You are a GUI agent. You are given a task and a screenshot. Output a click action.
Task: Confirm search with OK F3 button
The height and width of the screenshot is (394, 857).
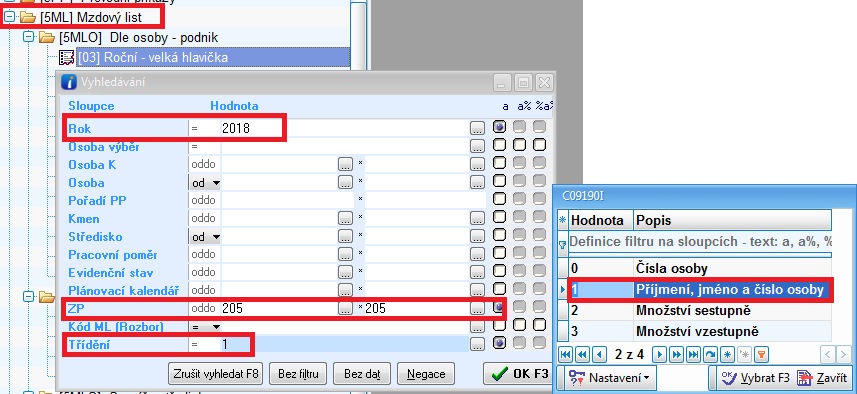(519, 374)
